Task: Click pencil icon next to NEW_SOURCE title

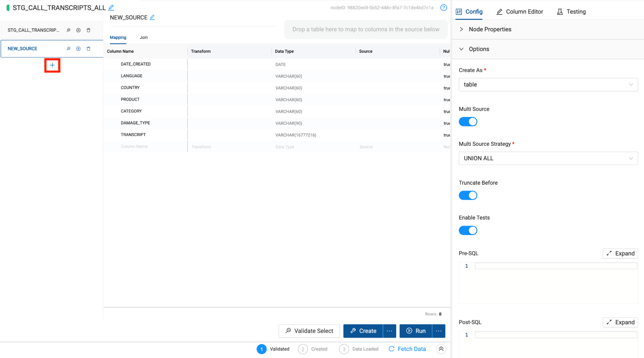Action: (x=152, y=17)
